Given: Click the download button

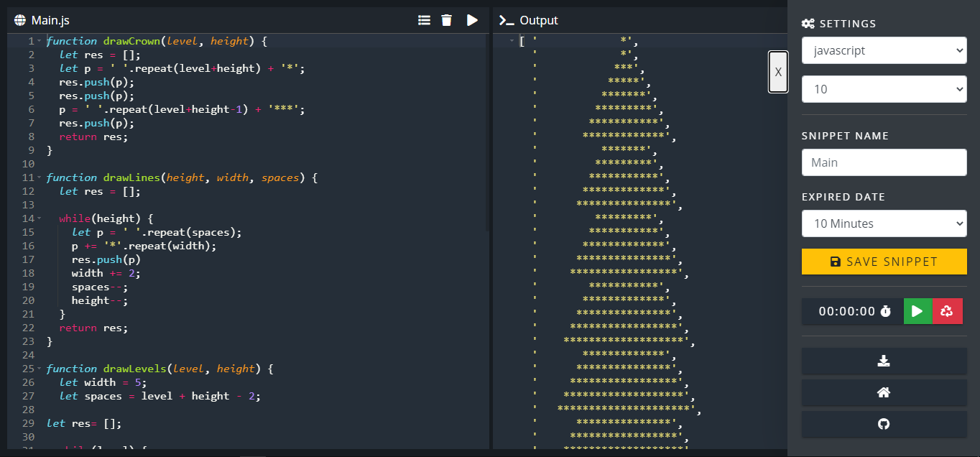Looking at the screenshot, I should tap(884, 361).
